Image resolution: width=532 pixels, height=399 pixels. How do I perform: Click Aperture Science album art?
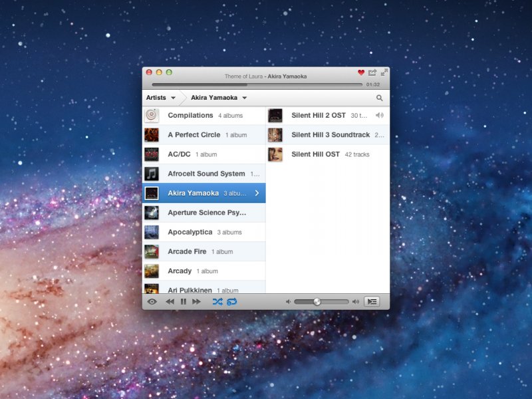click(152, 213)
